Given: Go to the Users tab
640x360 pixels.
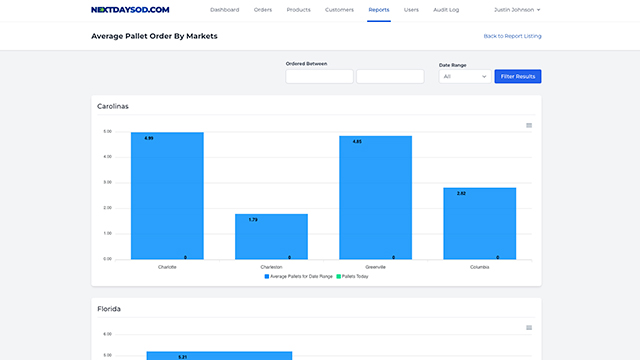Looking at the screenshot, I should point(411,10).
